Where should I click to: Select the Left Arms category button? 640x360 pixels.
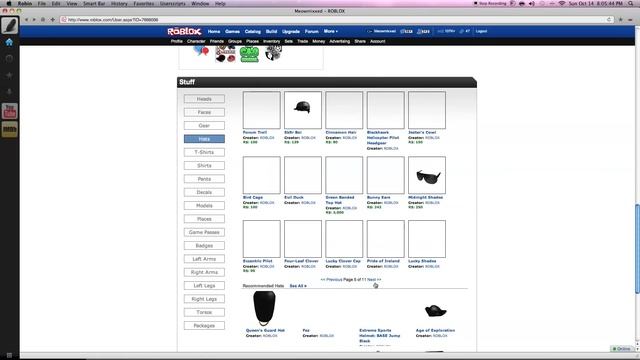click(x=204, y=259)
